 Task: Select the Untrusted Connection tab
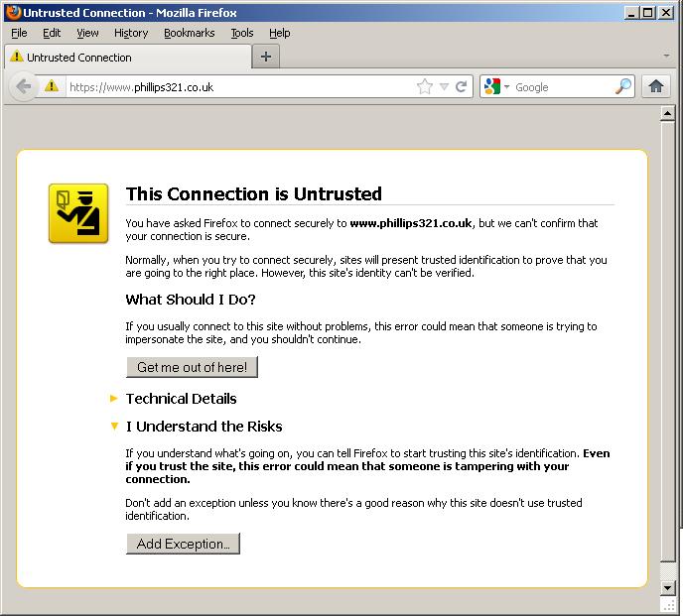128,57
